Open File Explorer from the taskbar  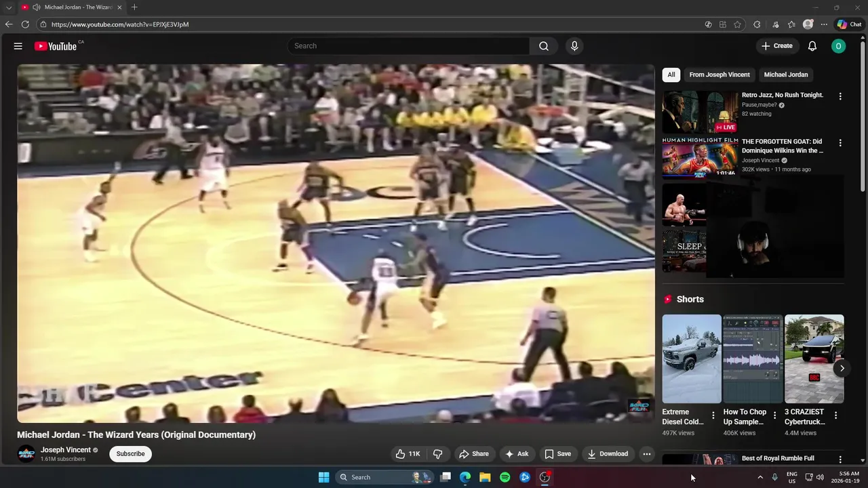pos(485,477)
